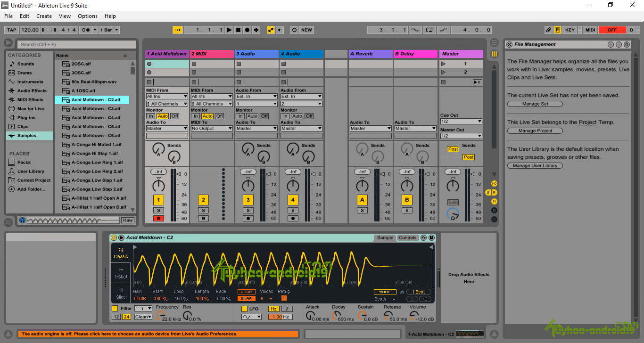
Task: Switch to Session view using the selector icon
Action: click(x=494, y=54)
